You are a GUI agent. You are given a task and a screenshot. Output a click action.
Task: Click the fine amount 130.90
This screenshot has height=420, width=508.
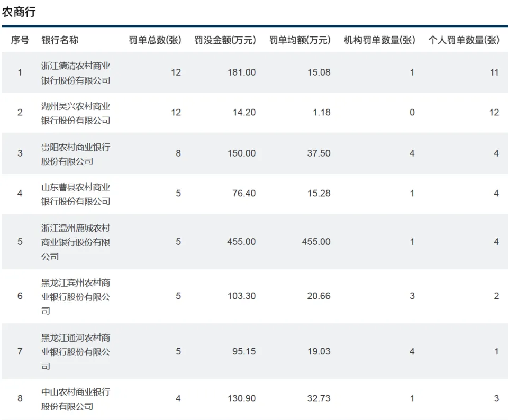[x=242, y=398]
